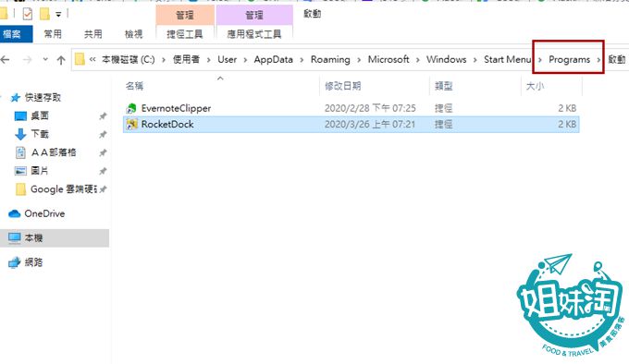Open 快速存取 in the navigation pane
The image size is (629, 364).
pos(43,97)
